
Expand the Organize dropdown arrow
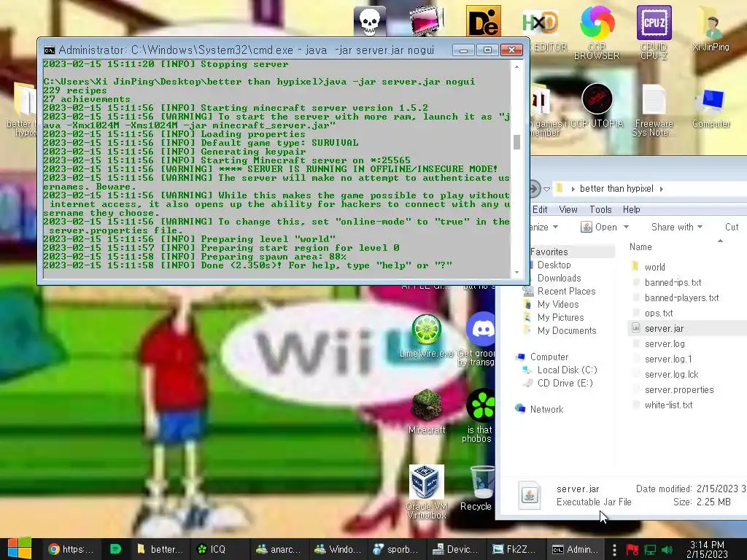pos(555,227)
